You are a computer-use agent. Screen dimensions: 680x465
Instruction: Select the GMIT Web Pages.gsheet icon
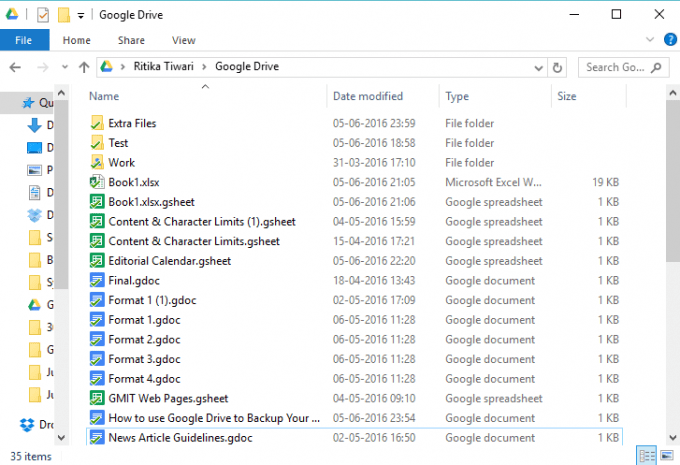97,398
